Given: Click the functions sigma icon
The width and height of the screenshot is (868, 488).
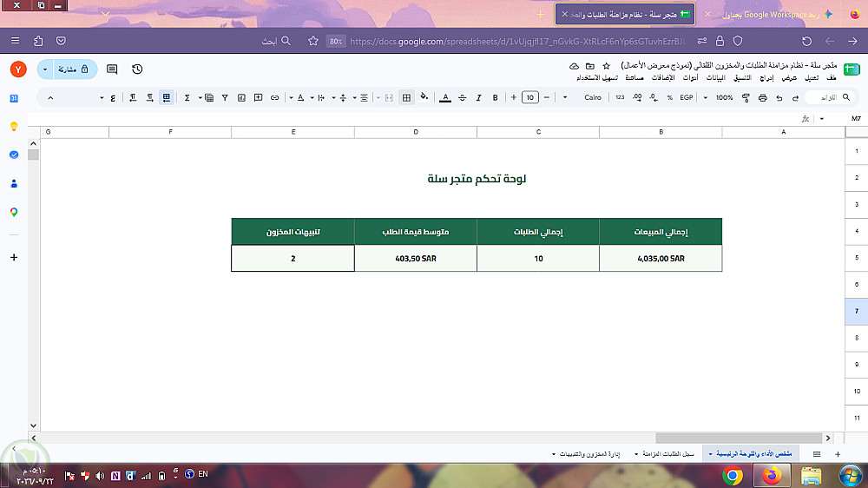Looking at the screenshot, I should pyautogui.click(x=187, y=97).
